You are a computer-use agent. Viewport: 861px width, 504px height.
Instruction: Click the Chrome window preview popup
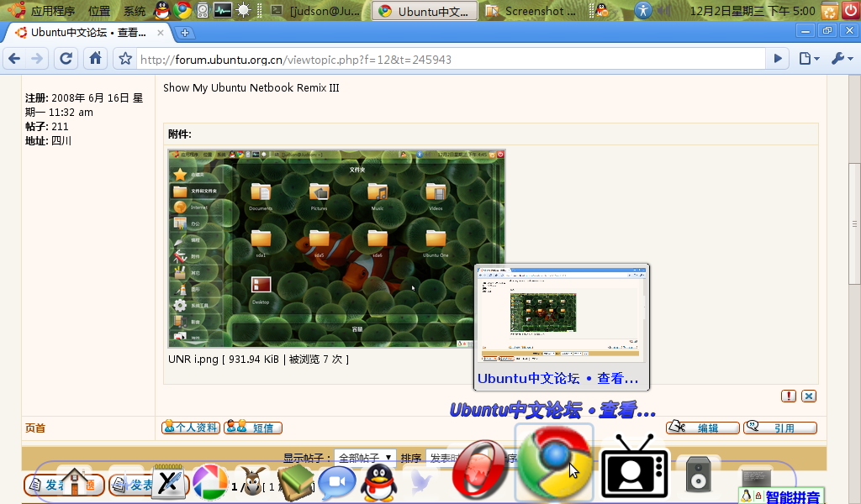pyautogui.click(x=562, y=327)
